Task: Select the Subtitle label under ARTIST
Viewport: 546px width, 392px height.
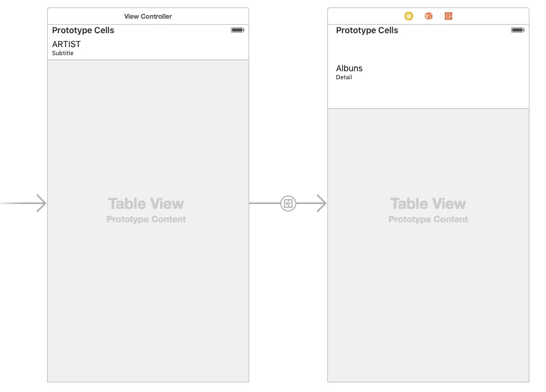Action: click(63, 53)
